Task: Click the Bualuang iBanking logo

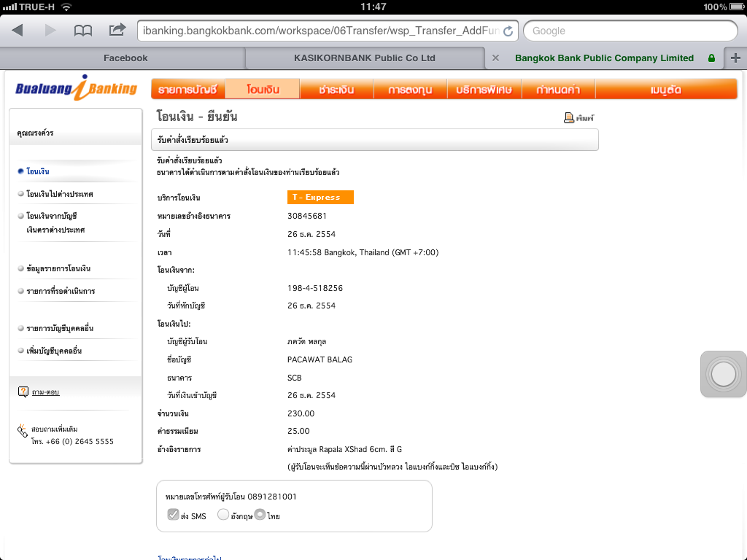Action: [76, 88]
